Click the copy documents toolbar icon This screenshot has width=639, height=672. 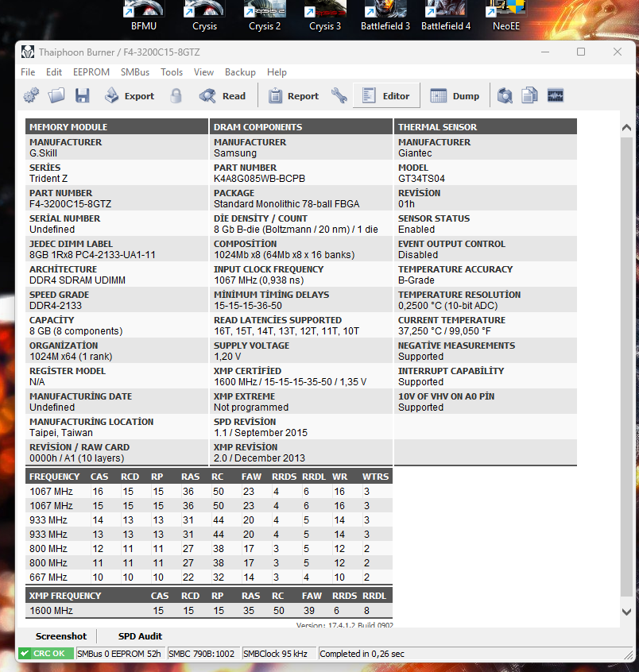[x=529, y=95]
